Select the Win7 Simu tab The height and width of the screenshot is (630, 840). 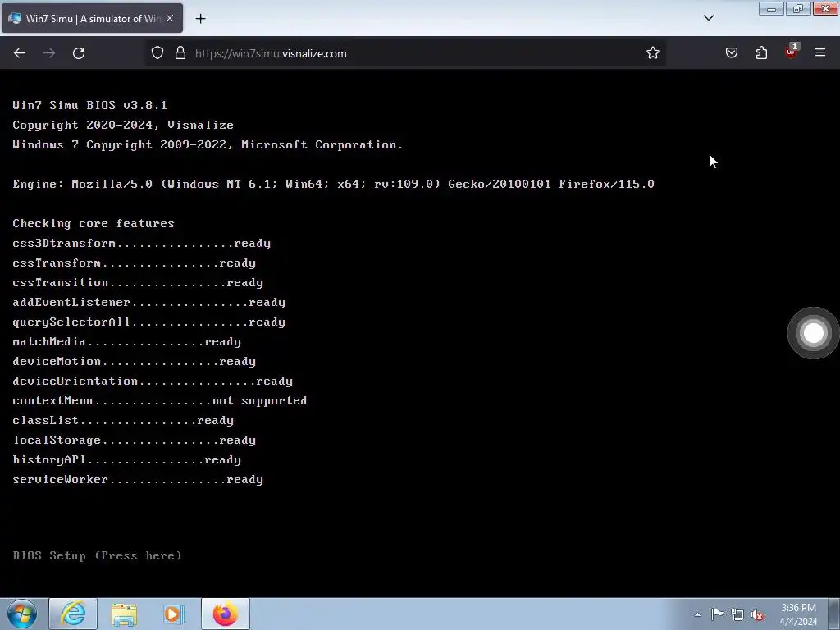(92, 18)
